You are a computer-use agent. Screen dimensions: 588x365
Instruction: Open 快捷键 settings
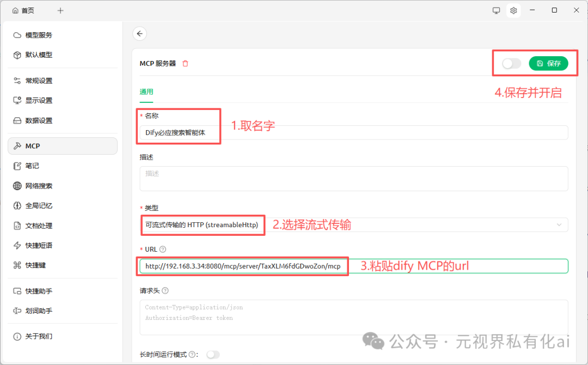pos(63,265)
